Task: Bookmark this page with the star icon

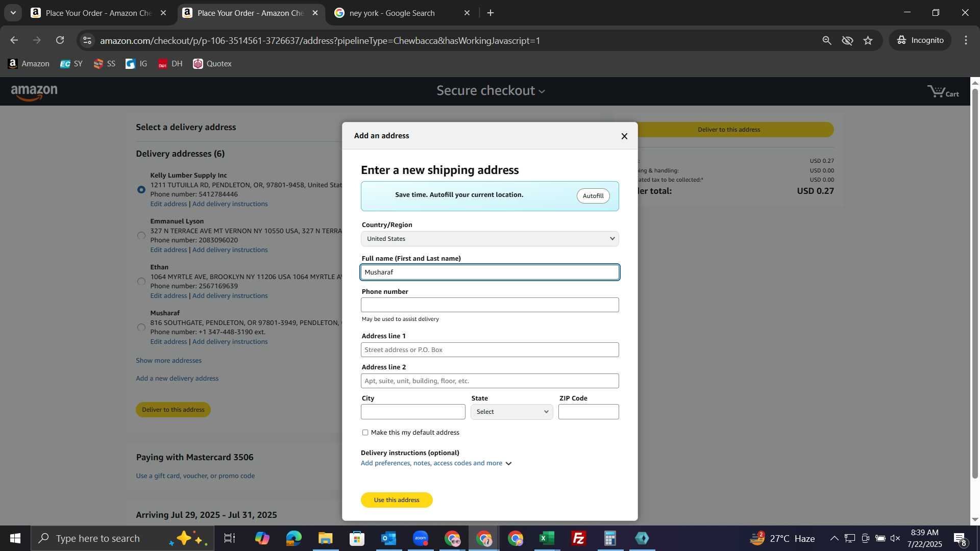Action: [868, 40]
